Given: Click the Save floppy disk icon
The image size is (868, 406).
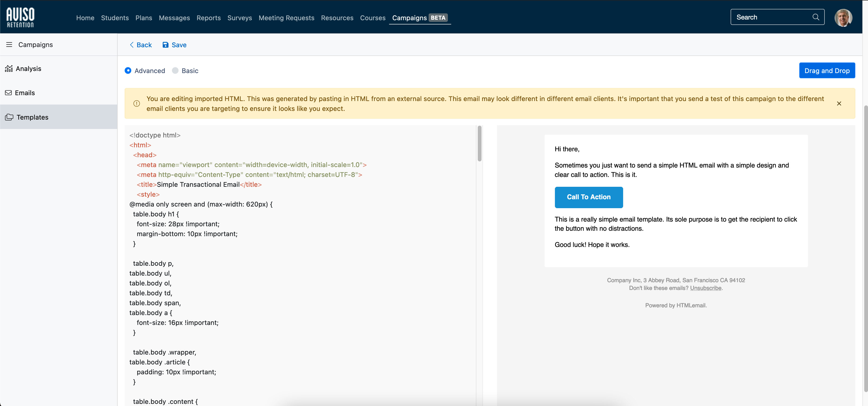Looking at the screenshot, I should click(165, 45).
